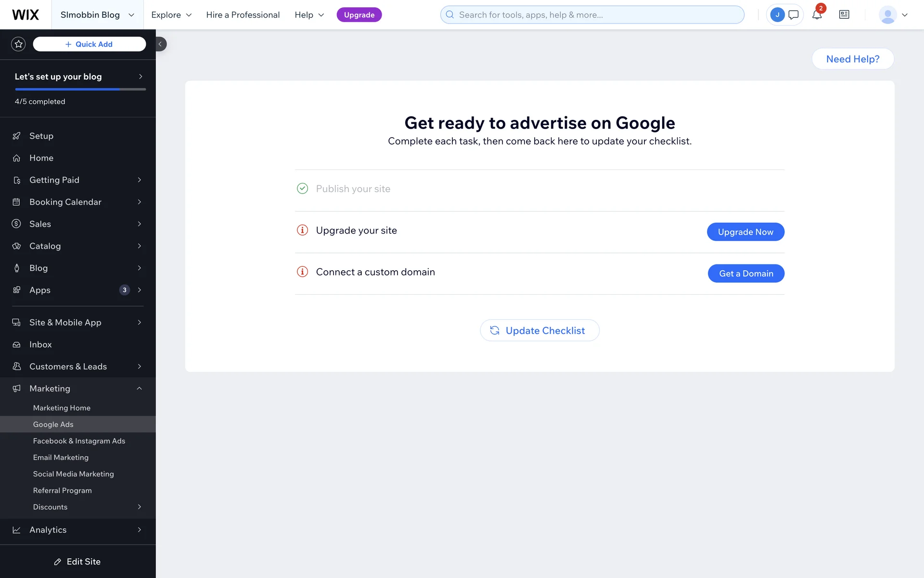Click the blog setup progress bar
924x578 pixels.
pyautogui.click(x=80, y=89)
